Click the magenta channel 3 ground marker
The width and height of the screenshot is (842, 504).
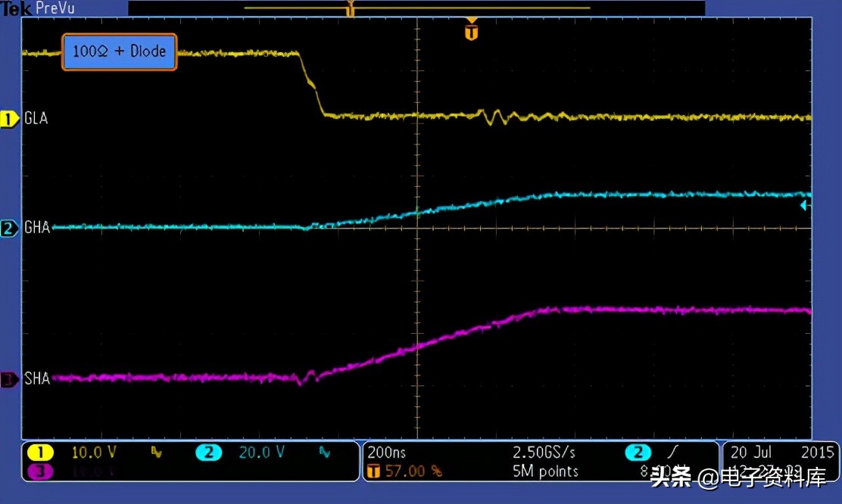pos(9,380)
